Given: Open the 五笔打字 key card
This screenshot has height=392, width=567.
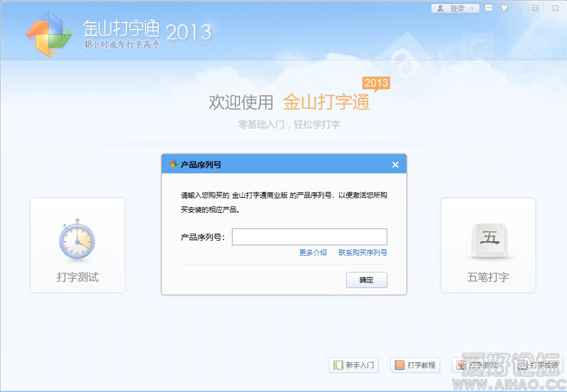Looking at the screenshot, I should click(x=488, y=245).
